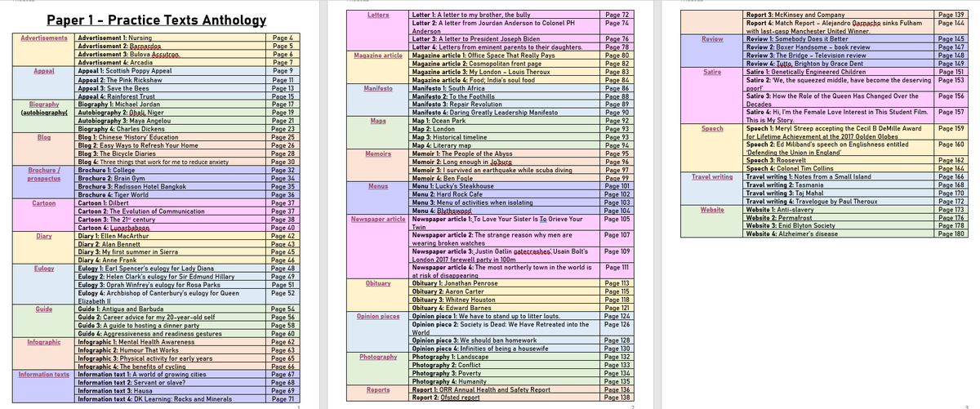Click the 'Page 72' page number cell
The width and height of the screenshot is (980, 409).
click(616, 15)
